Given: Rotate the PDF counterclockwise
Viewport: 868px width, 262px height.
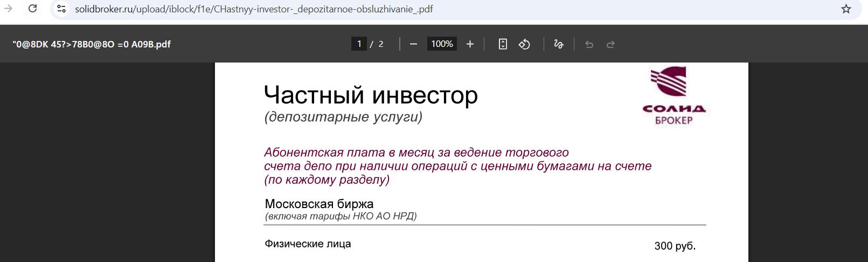Looking at the screenshot, I should click(x=524, y=44).
